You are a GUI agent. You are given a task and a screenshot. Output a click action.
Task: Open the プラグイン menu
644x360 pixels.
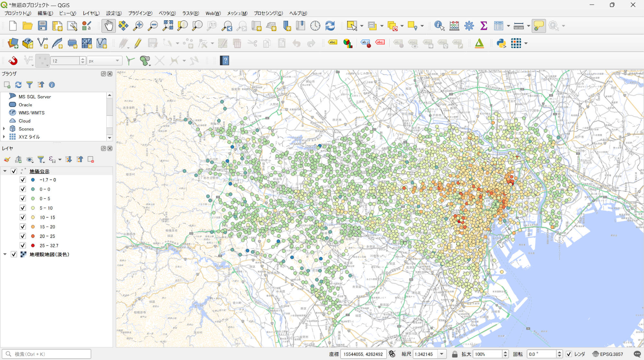click(x=140, y=13)
